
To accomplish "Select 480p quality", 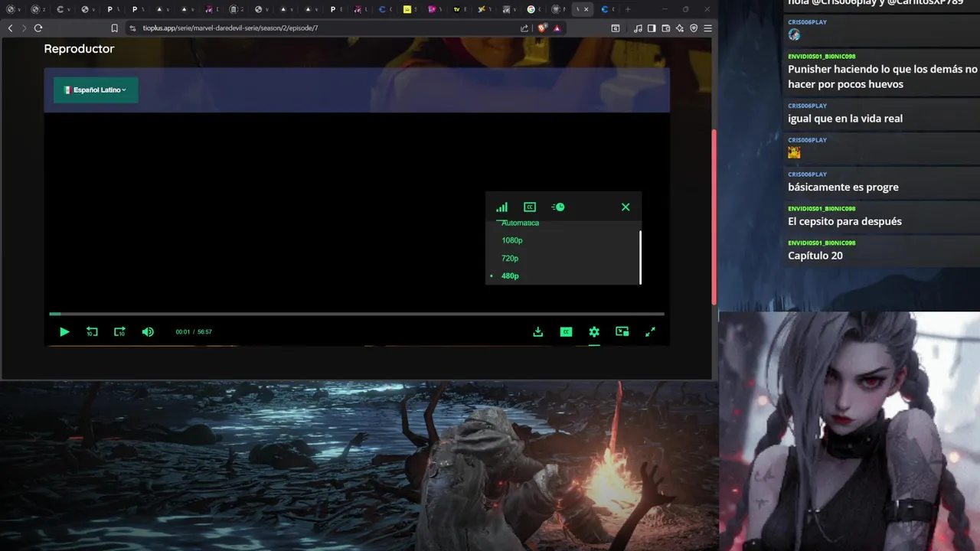I will (x=510, y=275).
